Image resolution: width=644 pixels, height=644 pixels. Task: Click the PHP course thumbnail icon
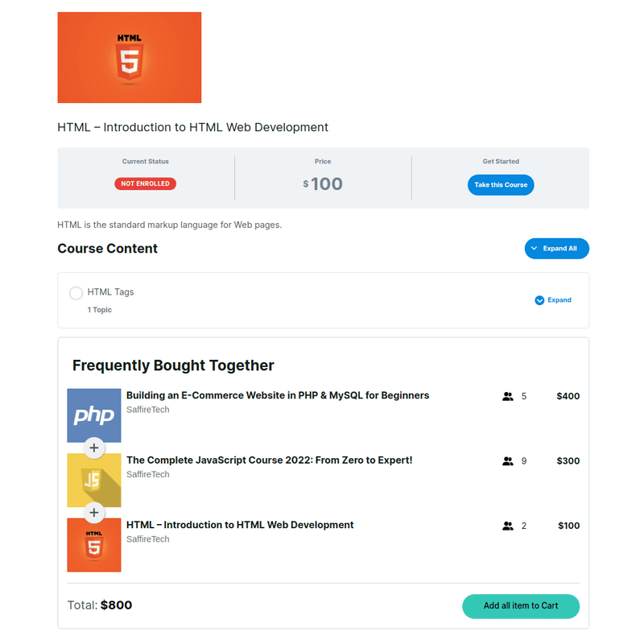[94, 415]
